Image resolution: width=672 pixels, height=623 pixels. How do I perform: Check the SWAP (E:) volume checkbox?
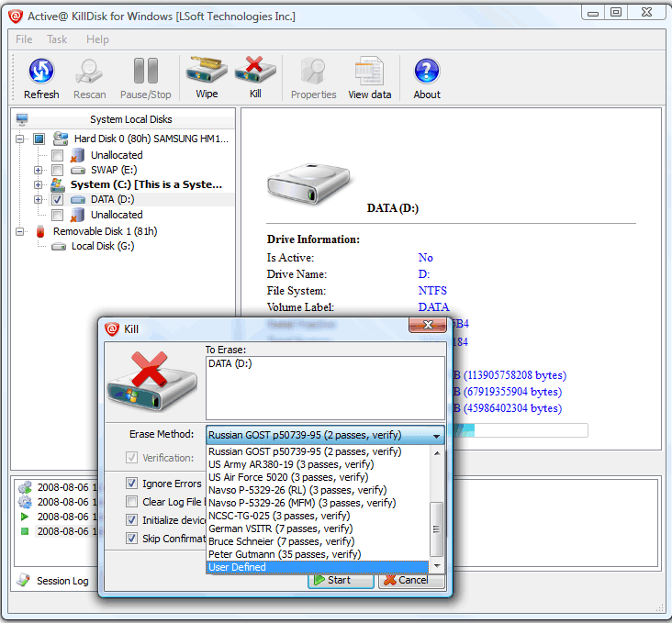[57, 170]
